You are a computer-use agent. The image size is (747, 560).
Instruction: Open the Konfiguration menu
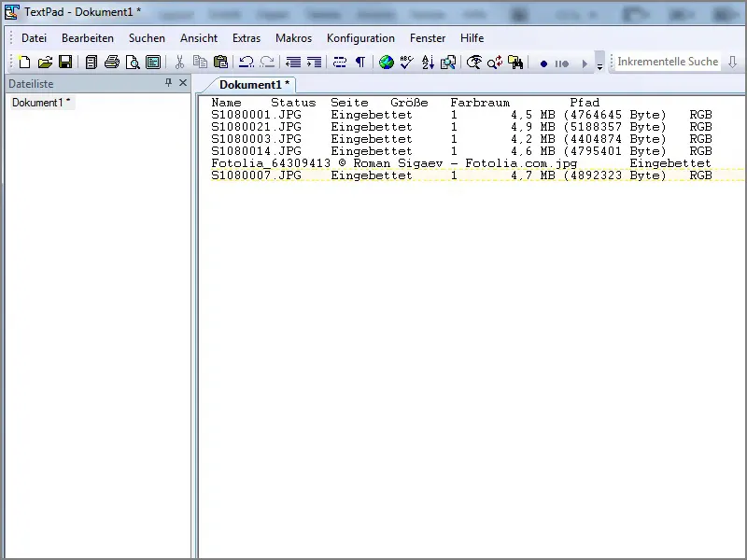click(360, 38)
